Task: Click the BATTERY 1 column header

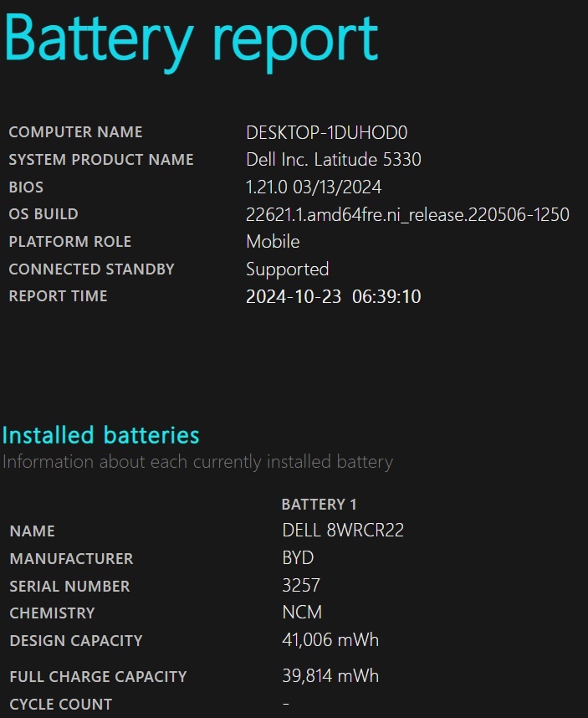Action: pyautogui.click(x=319, y=504)
